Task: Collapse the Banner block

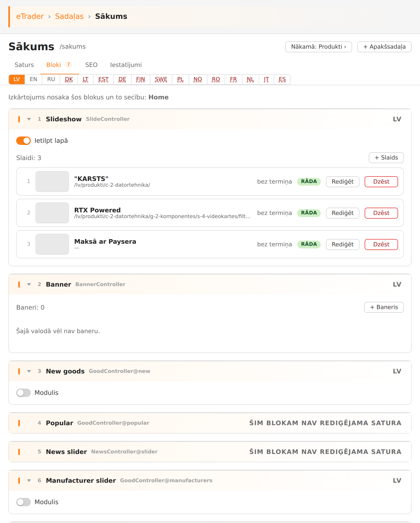Action: point(29,285)
